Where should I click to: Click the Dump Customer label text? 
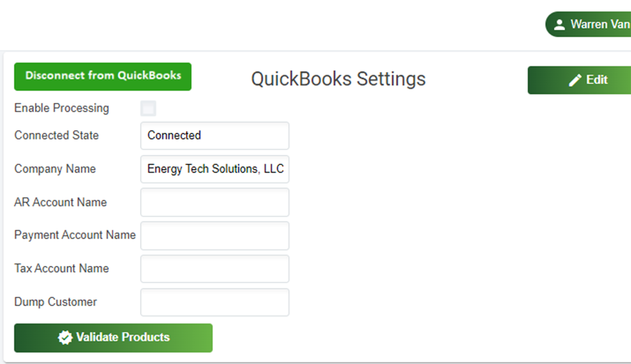pos(56,302)
